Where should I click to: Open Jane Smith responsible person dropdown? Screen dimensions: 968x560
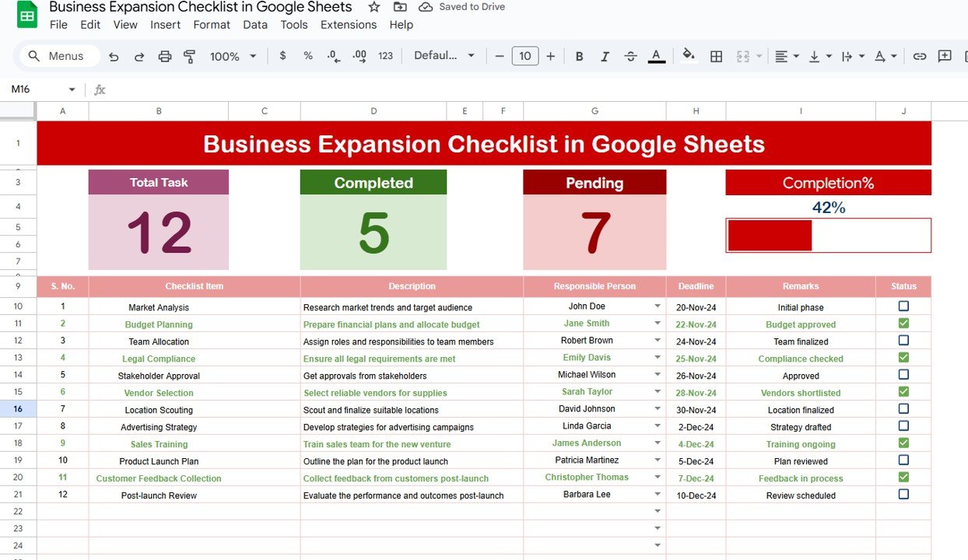point(658,324)
